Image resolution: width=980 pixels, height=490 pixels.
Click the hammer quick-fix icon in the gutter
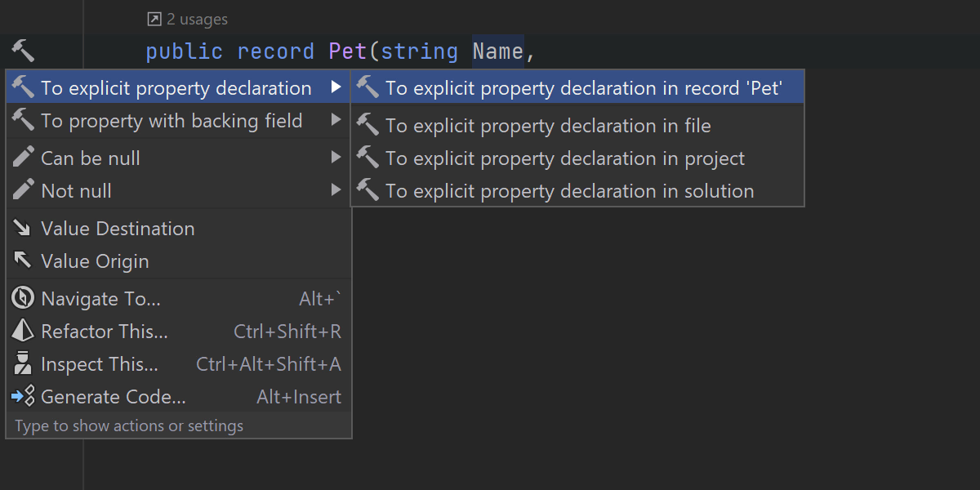pos(23,51)
